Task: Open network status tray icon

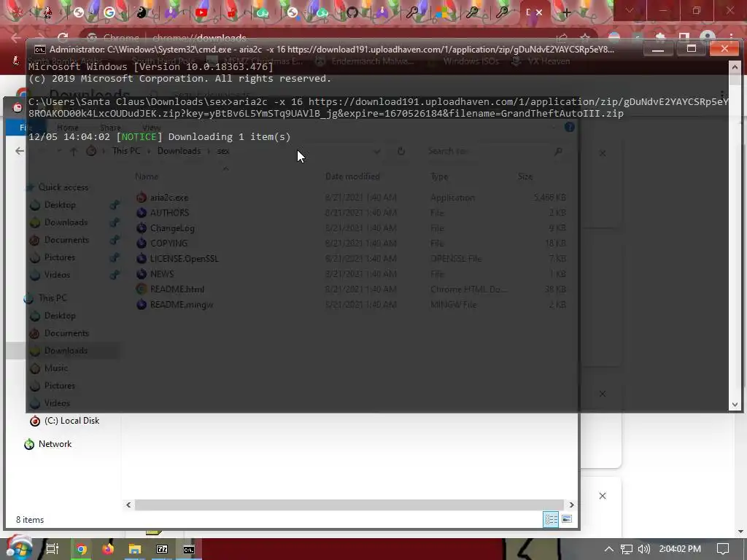Action: (627, 549)
